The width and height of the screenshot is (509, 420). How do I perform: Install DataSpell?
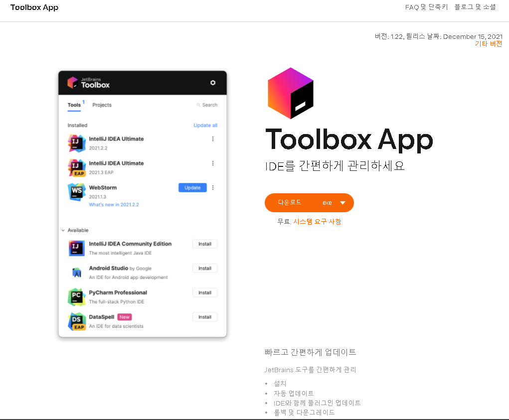coord(205,317)
